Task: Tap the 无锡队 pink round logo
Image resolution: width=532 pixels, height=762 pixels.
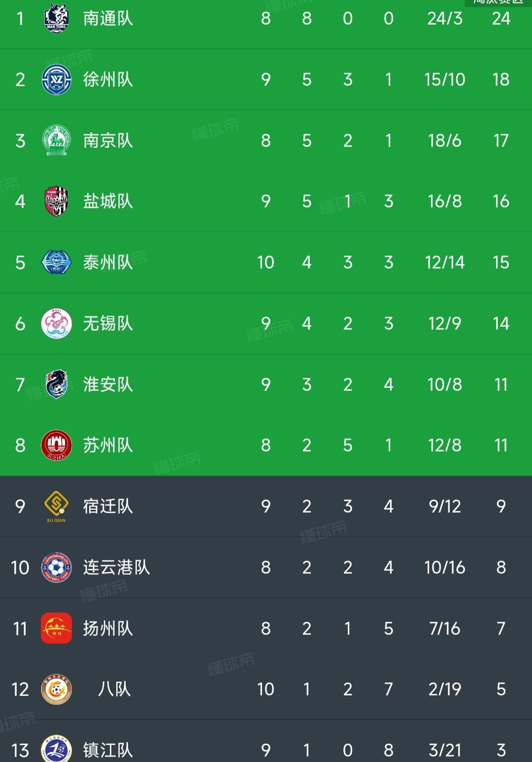Action: pyautogui.click(x=56, y=323)
